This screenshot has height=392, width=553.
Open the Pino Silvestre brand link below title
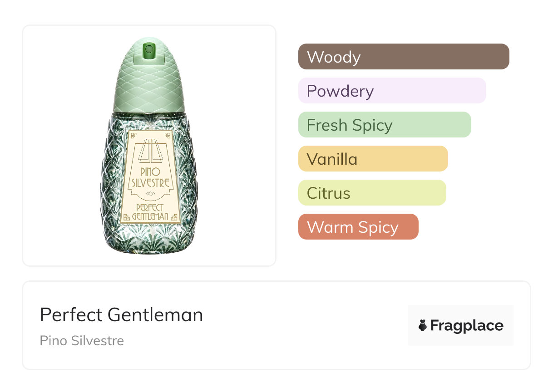tap(82, 341)
